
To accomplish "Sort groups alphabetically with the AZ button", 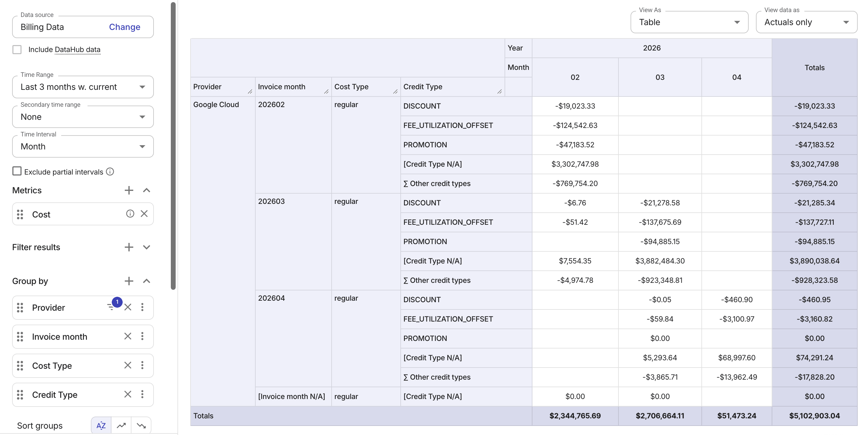I will point(101,425).
